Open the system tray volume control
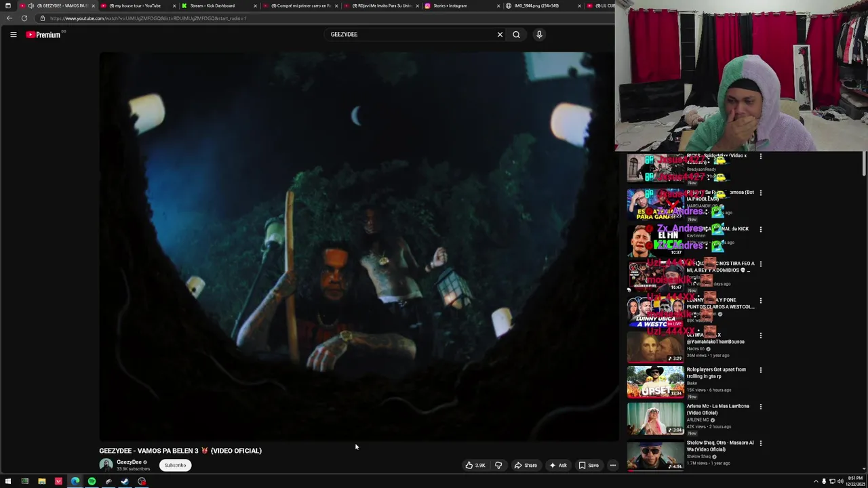 pos(840,481)
